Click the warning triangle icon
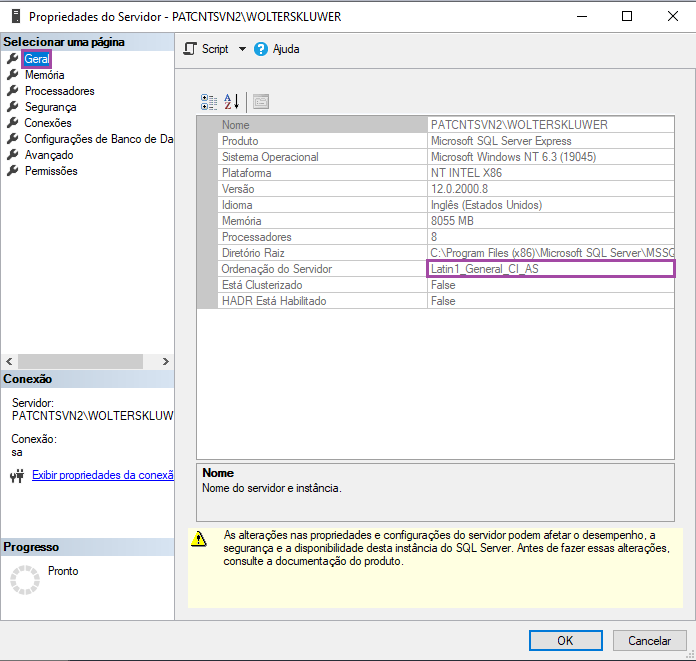Viewport: 696px width, 661px height. point(200,538)
